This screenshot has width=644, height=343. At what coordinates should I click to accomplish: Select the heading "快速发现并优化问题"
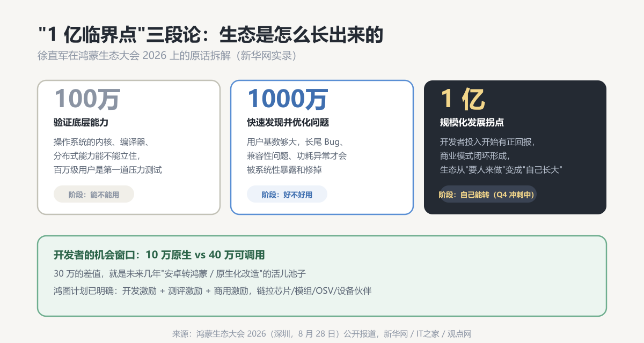tap(288, 123)
